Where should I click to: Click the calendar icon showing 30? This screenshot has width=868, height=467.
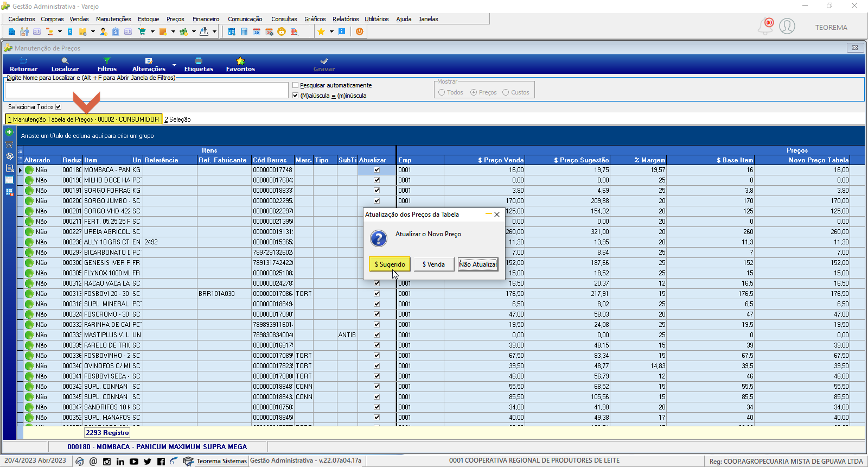click(x=257, y=31)
